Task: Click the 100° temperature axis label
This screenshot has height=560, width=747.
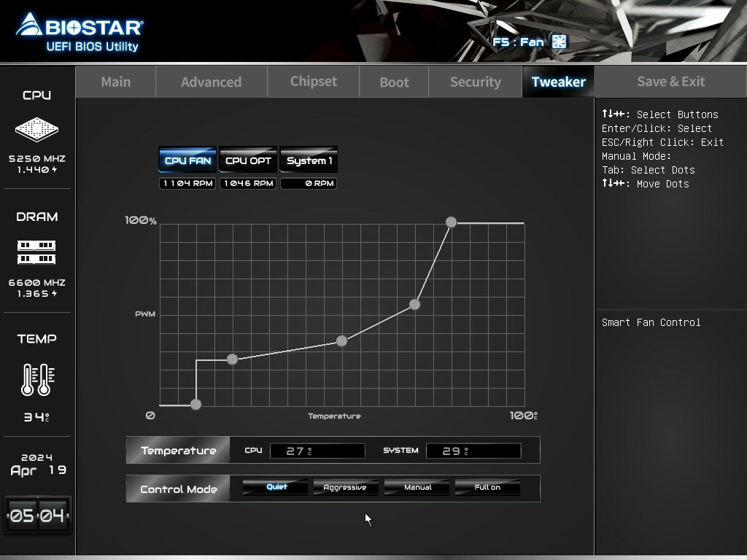Action: coord(524,416)
